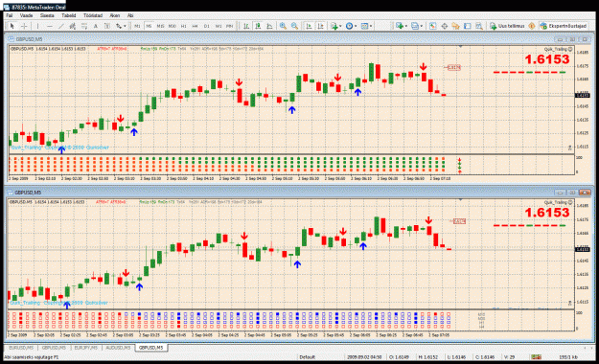Switch to D1 timeframe
This screenshot has height=364, width=599.
coord(207,26)
